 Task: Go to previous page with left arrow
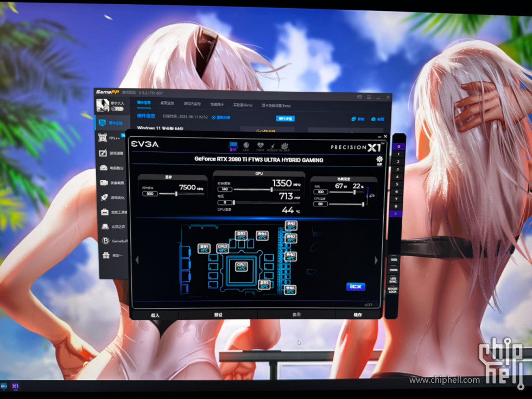(x=137, y=260)
